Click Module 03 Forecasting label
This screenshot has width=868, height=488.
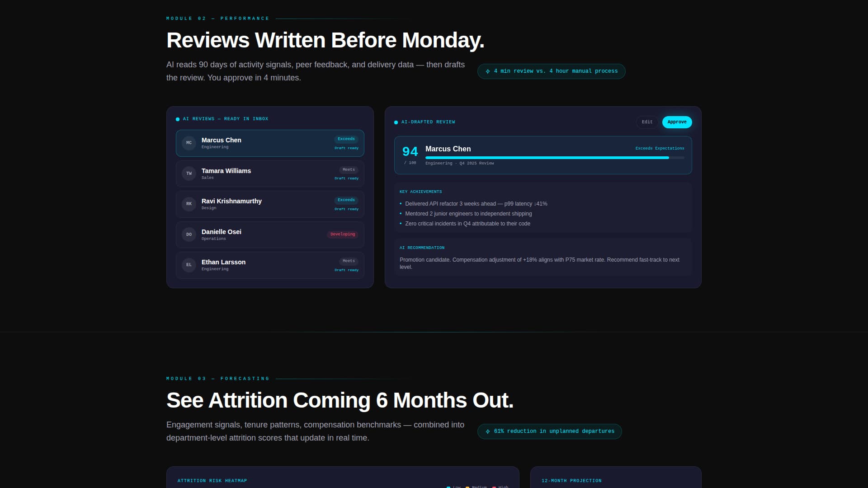click(217, 379)
